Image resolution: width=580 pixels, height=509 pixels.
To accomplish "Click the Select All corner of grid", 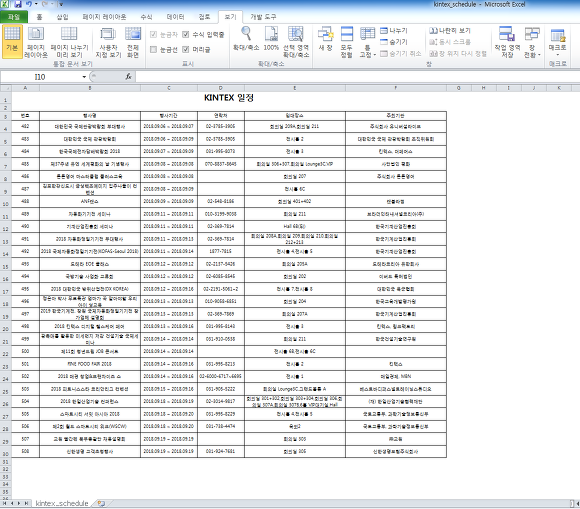I will tap(6, 88).
